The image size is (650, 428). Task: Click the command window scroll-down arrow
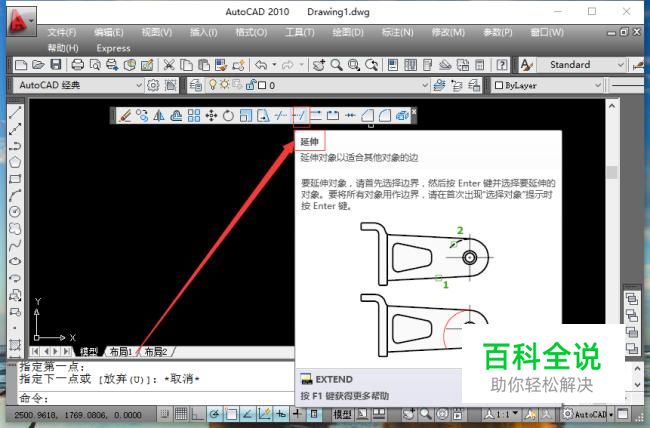[x=638, y=385]
